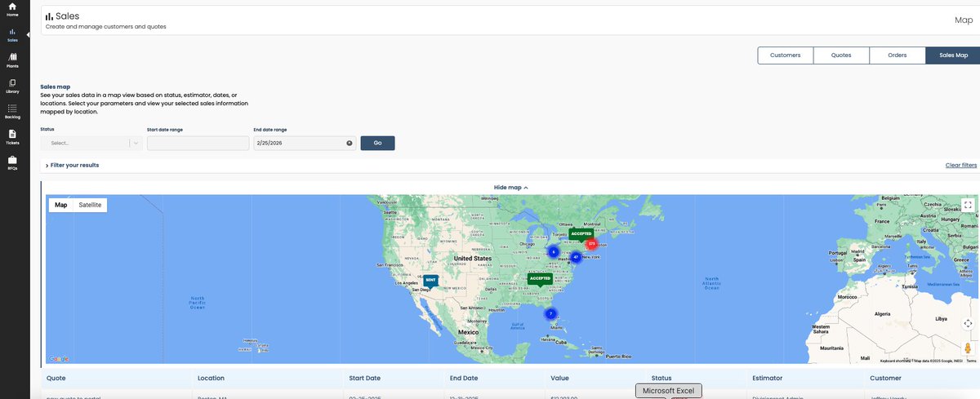
Task: Click the Google logo on the map
Action: pos(58,359)
